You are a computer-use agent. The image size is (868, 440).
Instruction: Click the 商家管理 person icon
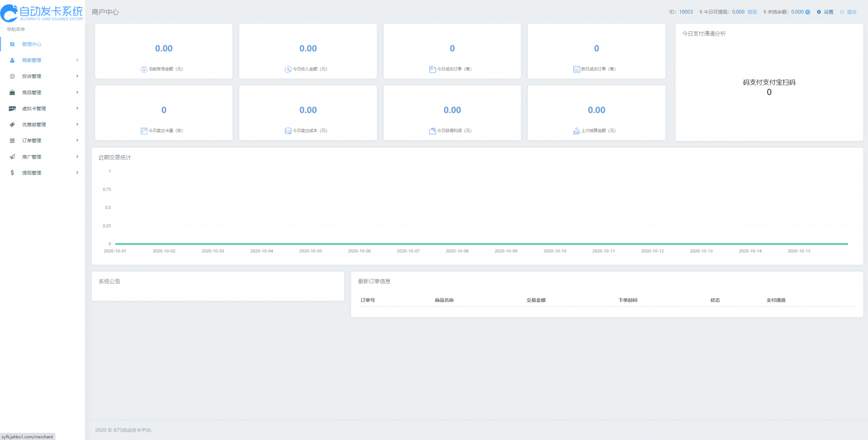coord(12,60)
